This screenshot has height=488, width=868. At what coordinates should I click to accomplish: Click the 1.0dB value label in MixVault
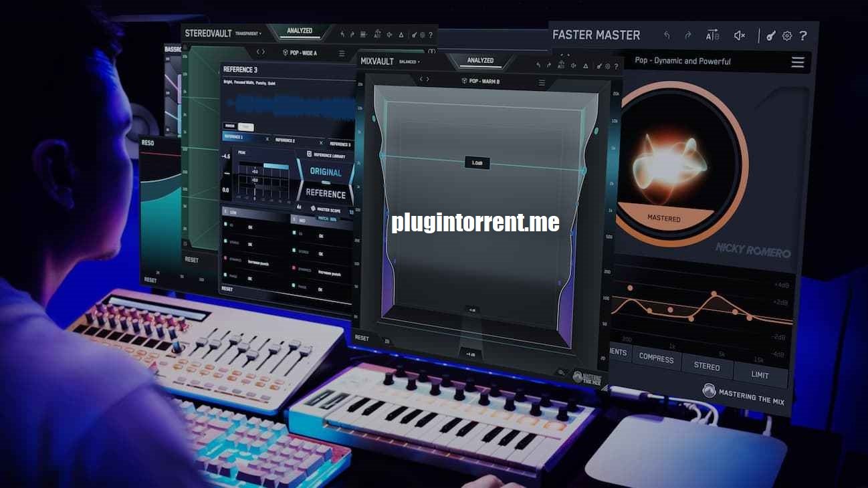[476, 163]
